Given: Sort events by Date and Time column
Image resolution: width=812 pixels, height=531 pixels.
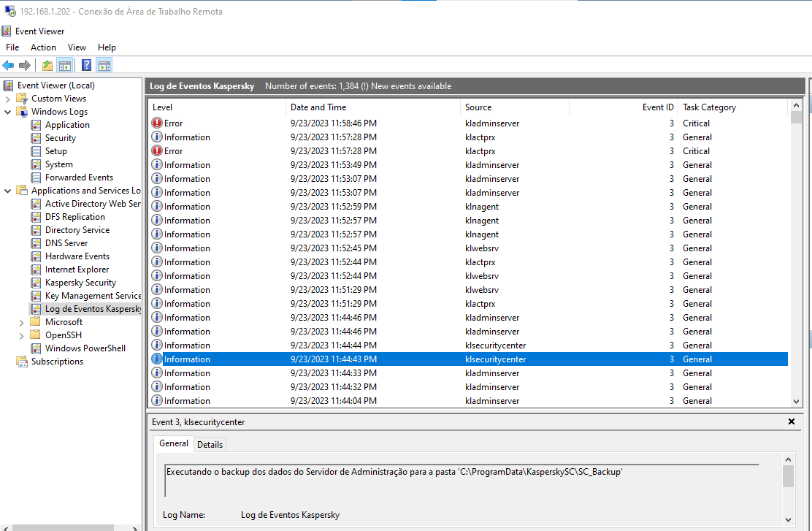Looking at the screenshot, I should tap(318, 107).
